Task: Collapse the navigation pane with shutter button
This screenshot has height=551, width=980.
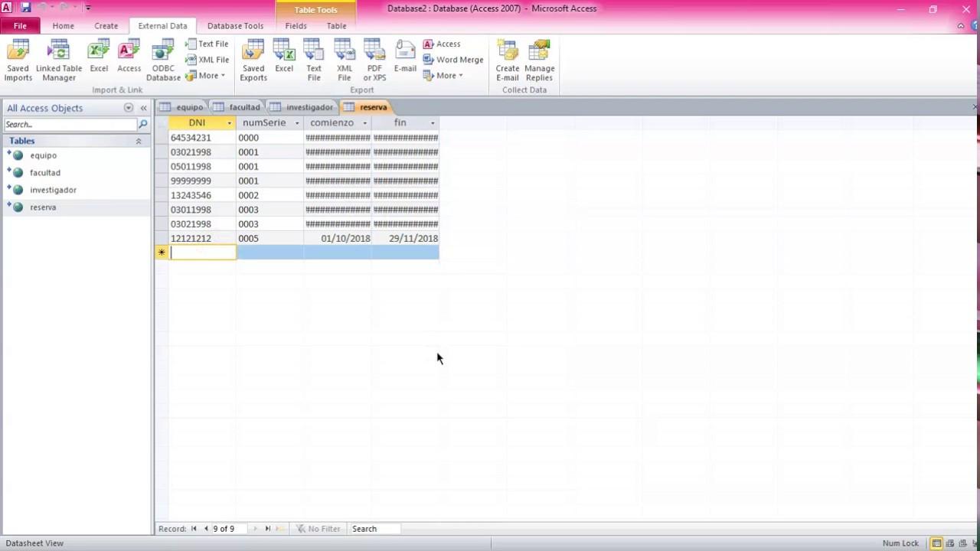Action: [x=143, y=108]
